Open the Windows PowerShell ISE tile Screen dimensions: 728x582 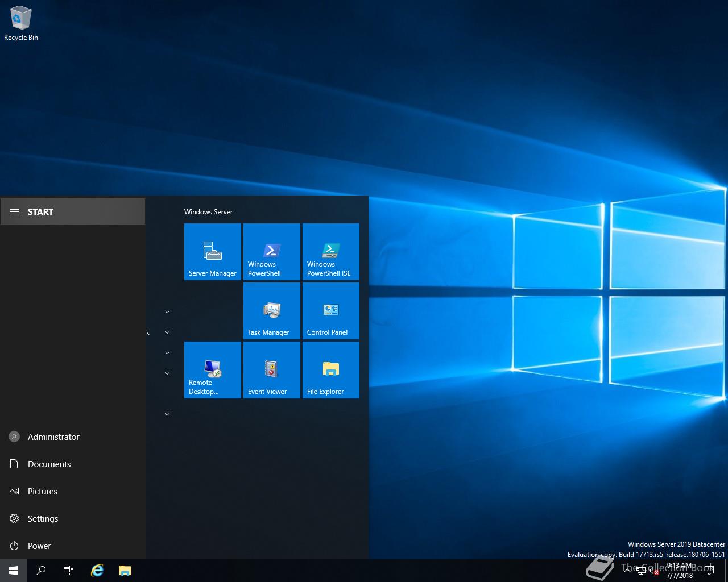tap(331, 252)
